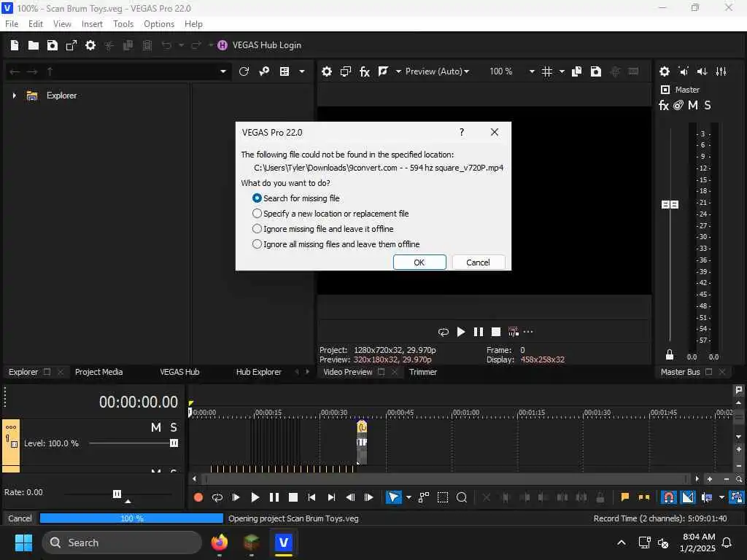Viewport: 747px width, 560px height.
Task: Toggle loop playback in preview
Action: (443, 332)
